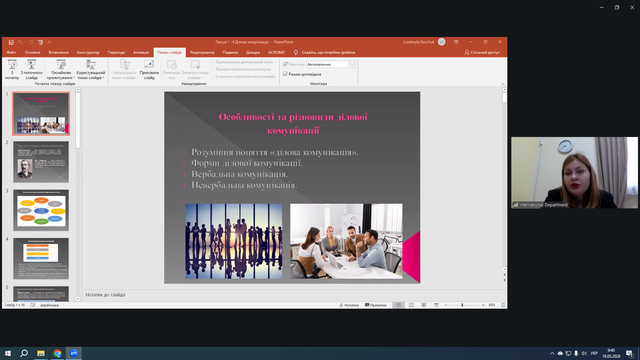Start slideshow from current slide (З поточного слайда)
Screen dimensions: 640x360
[x=31, y=69]
